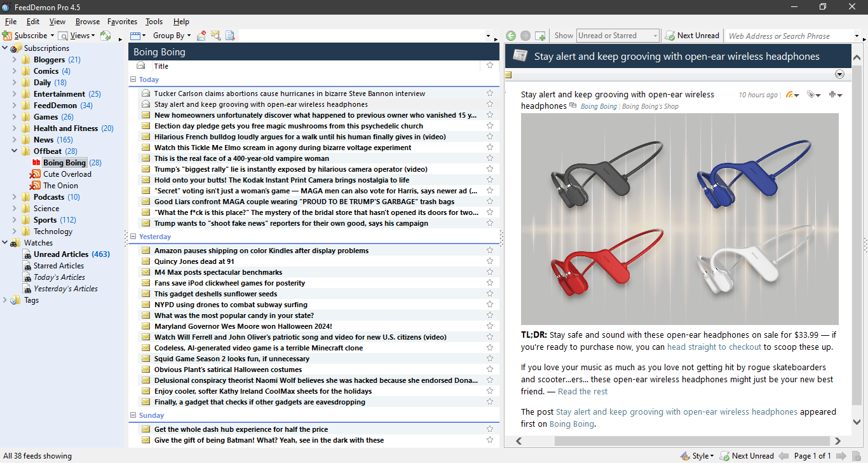
Task: Click the read-status envelope column header icon
Action: [x=141, y=66]
